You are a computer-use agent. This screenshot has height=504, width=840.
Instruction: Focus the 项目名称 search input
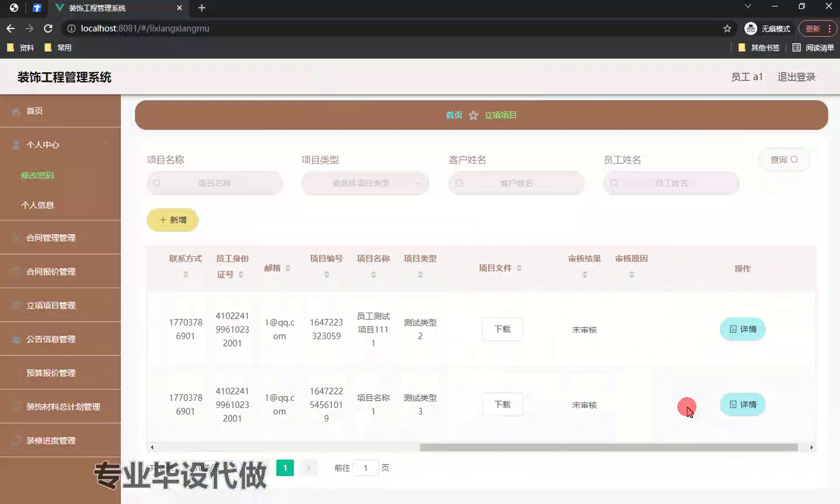click(x=215, y=183)
